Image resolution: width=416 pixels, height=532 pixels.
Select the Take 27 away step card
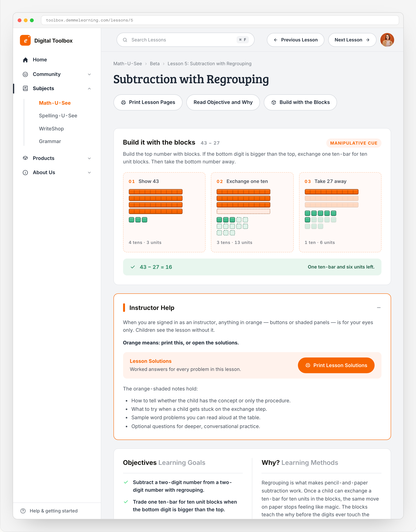(340, 212)
